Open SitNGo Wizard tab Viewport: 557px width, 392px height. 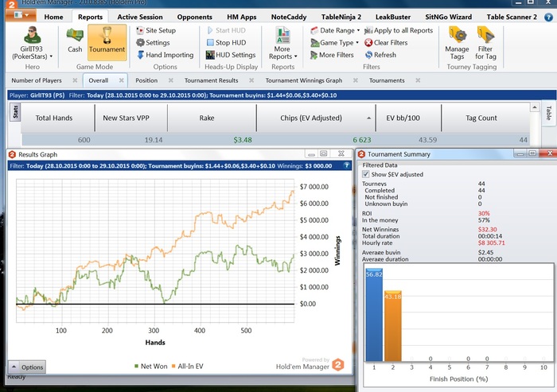(x=448, y=17)
